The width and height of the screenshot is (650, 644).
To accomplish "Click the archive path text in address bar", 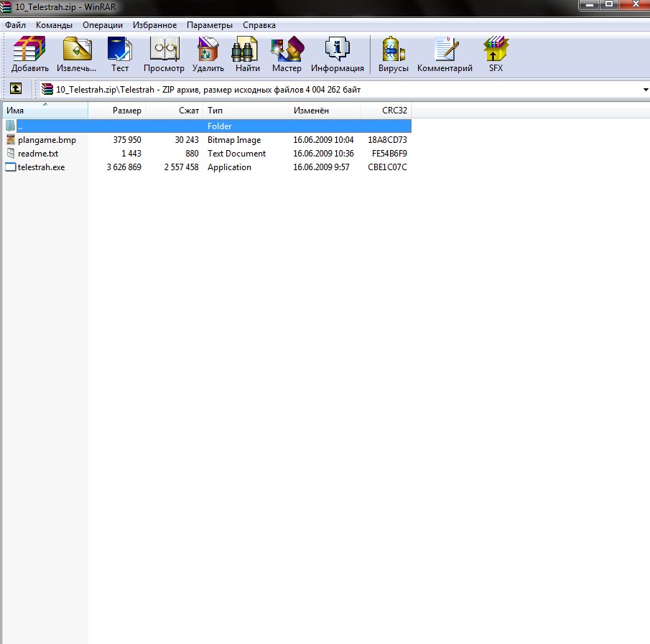I will pyautogui.click(x=208, y=90).
